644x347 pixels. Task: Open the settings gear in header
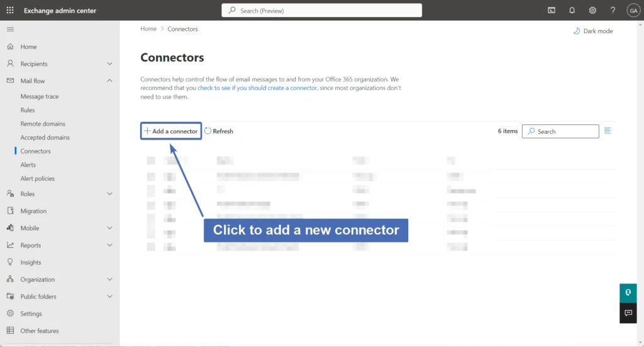pos(592,10)
